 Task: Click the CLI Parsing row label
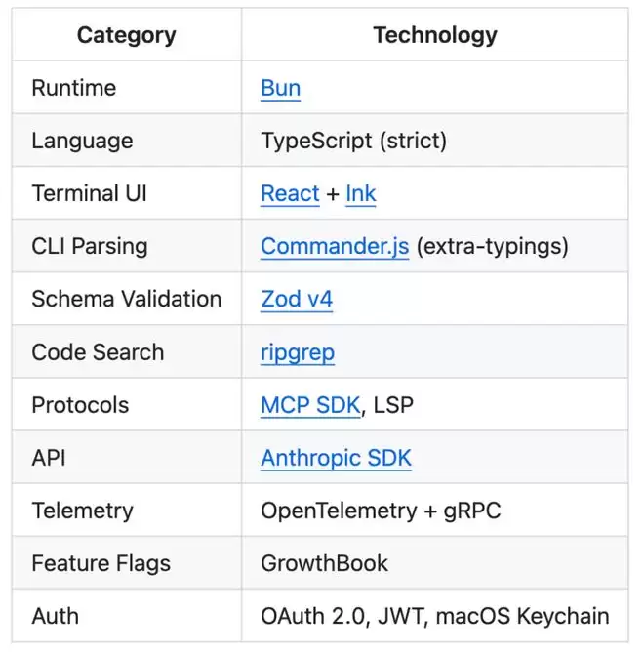pyautogui.click(x=89, y=246)
